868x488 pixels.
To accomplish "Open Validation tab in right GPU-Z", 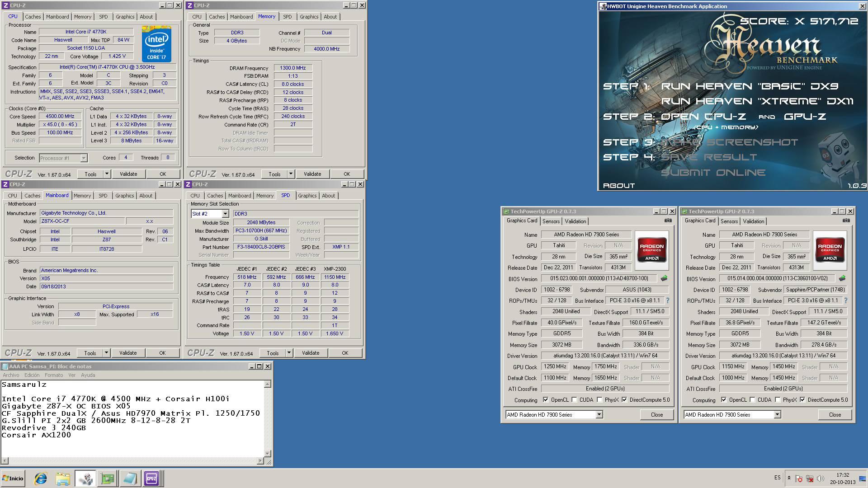I will click(754, 221).
